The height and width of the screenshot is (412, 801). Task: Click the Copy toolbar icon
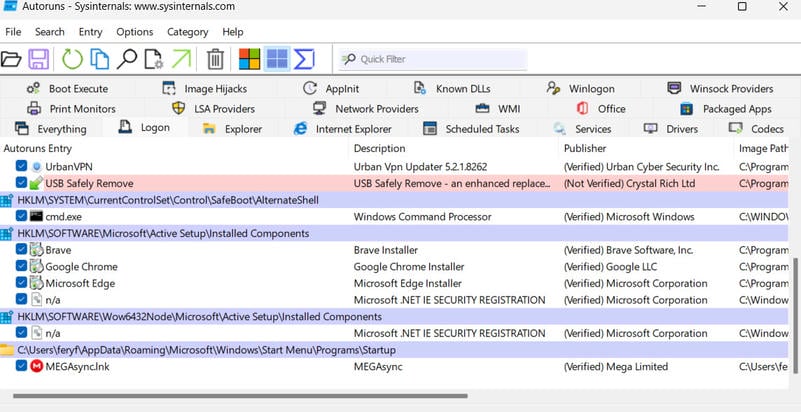[100, 59]
